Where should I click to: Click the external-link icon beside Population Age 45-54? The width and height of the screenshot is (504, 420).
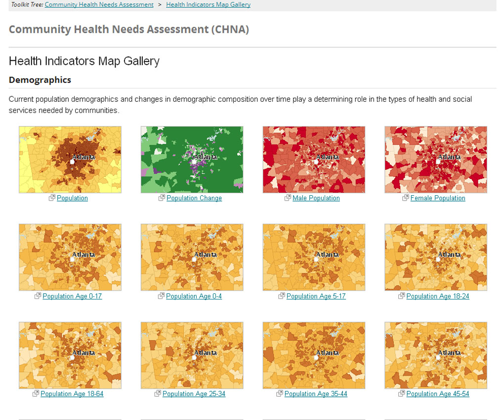[x=400, y=394]
